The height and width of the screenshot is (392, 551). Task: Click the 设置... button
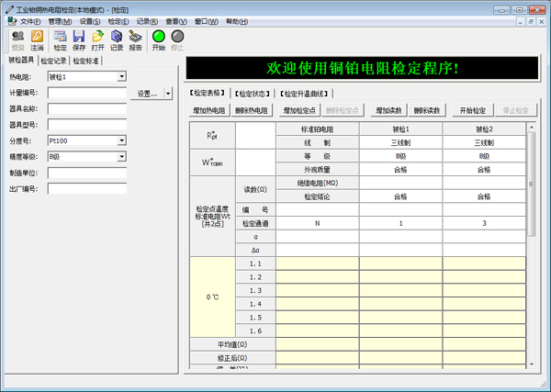pyautogui.click(x=147, y=94)
